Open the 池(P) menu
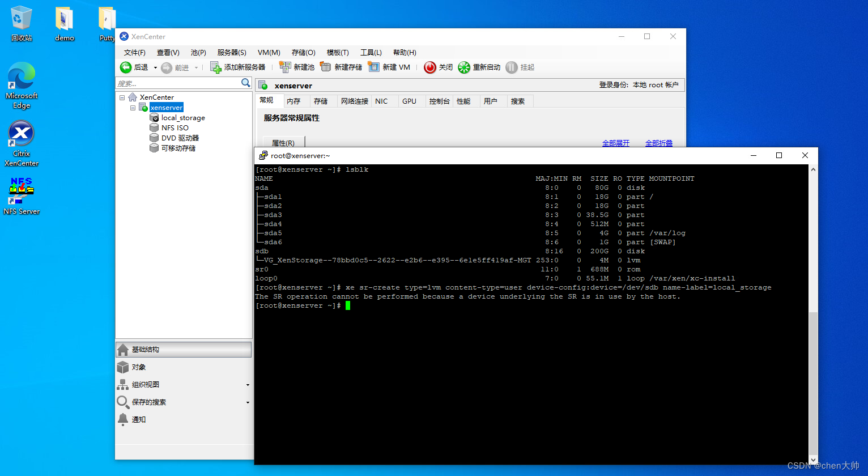 (x=198, y=52)
